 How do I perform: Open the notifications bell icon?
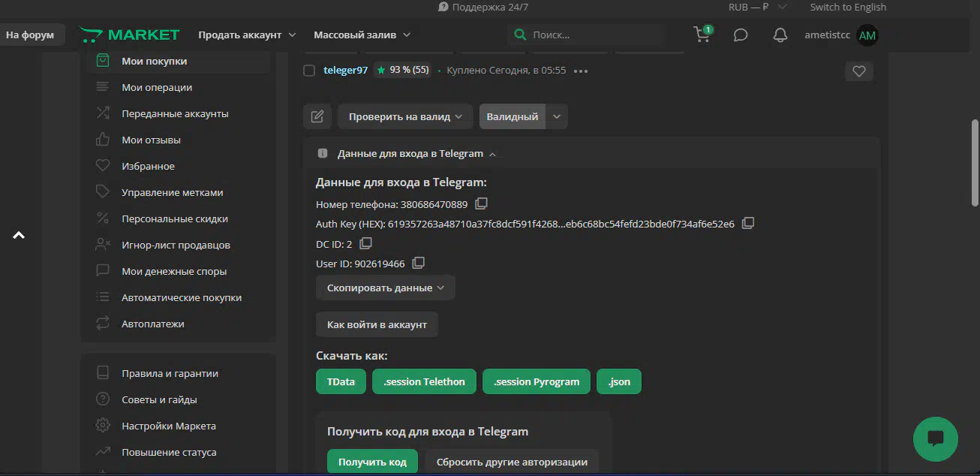coord(780,35)
